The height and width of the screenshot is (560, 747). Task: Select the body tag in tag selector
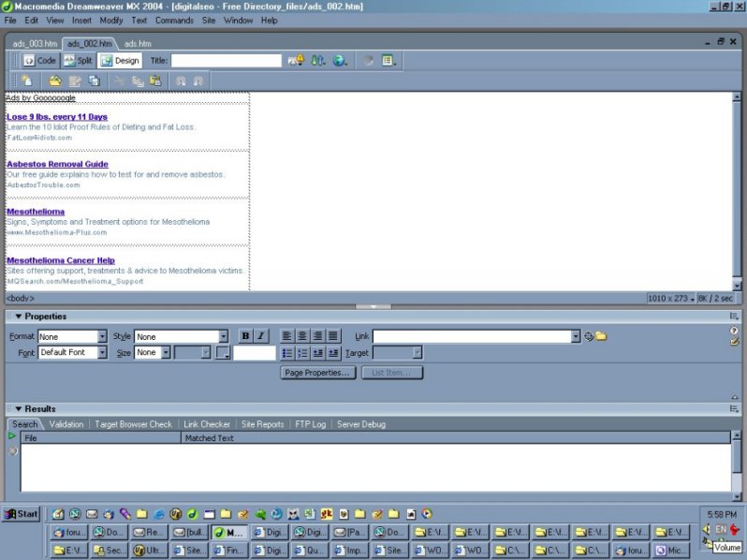(20, 299)
